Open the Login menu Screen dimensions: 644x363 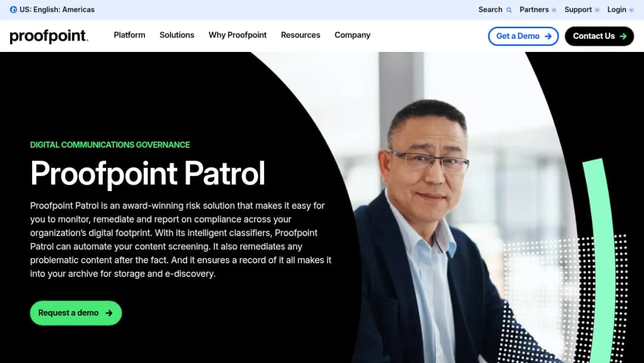(x=617, y=10)
